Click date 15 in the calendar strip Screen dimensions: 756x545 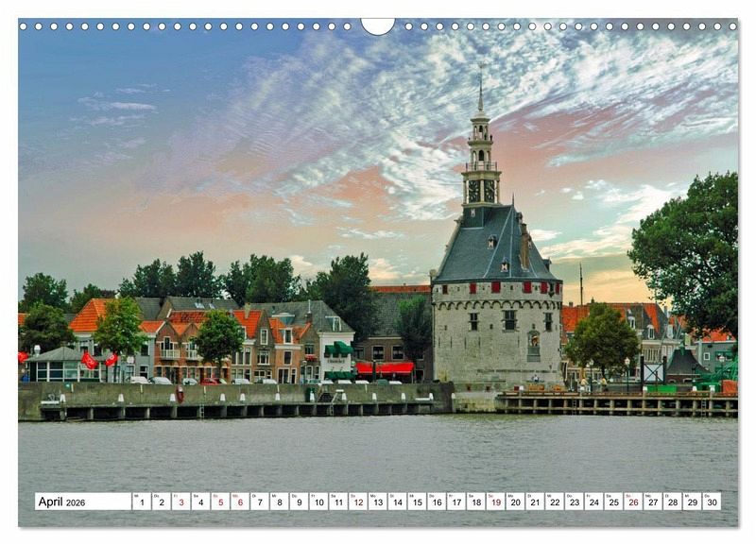click(x=417, y=502)
